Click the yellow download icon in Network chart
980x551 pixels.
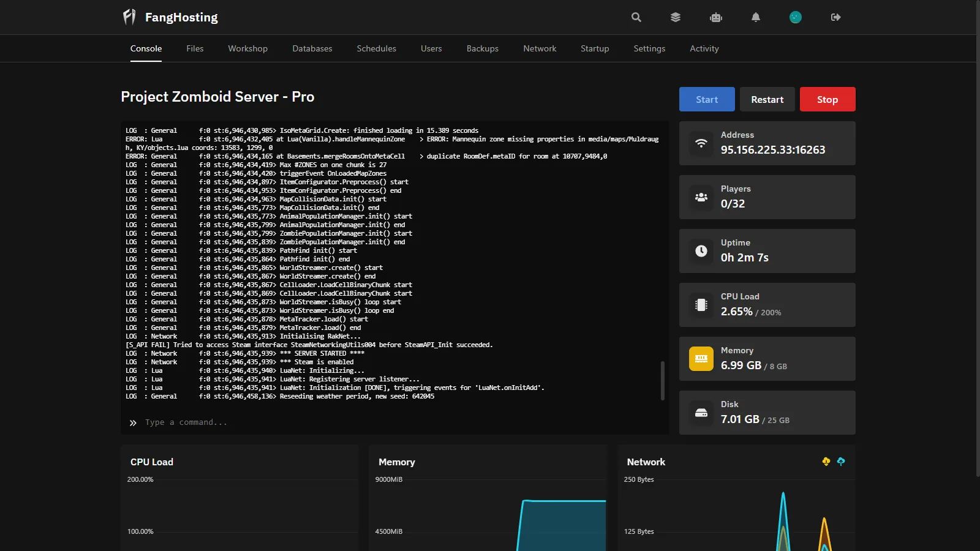[x=826, y=462]
